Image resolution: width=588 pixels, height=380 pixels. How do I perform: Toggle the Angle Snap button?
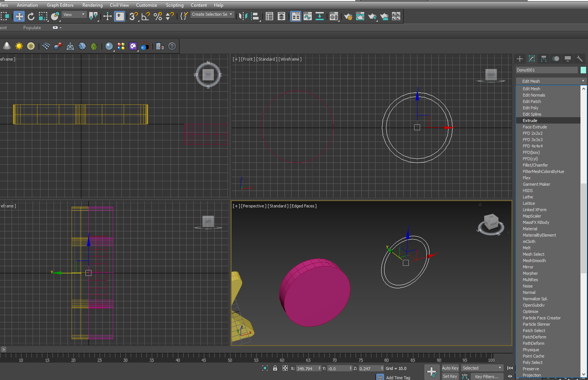(145, 16)
